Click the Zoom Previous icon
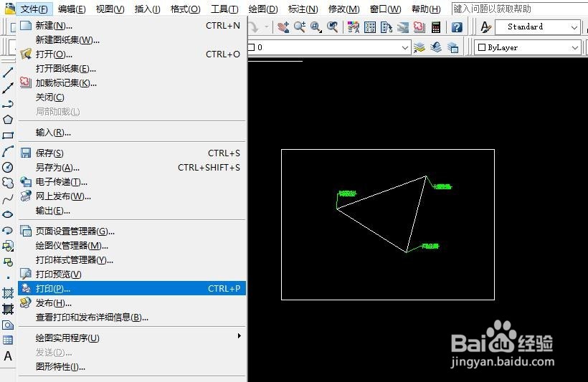The height and width of the screenshot is (382, 588). (x=333, y=27)
